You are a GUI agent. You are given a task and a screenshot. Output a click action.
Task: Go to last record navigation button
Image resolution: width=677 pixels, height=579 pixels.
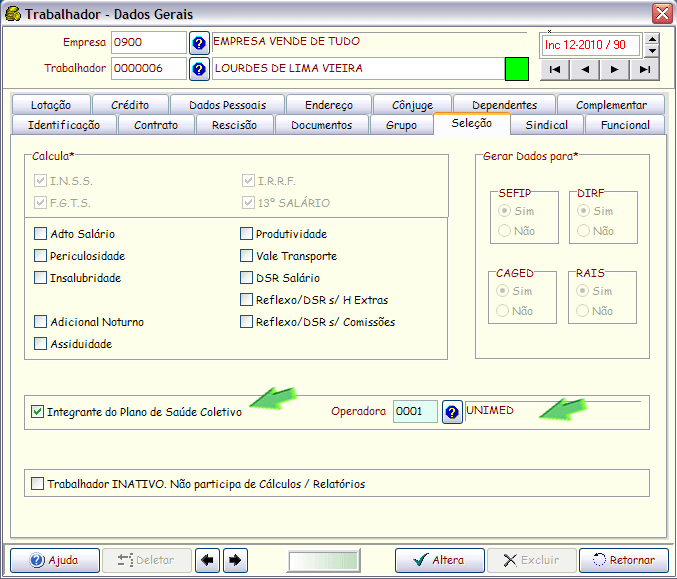click(644, 70)
